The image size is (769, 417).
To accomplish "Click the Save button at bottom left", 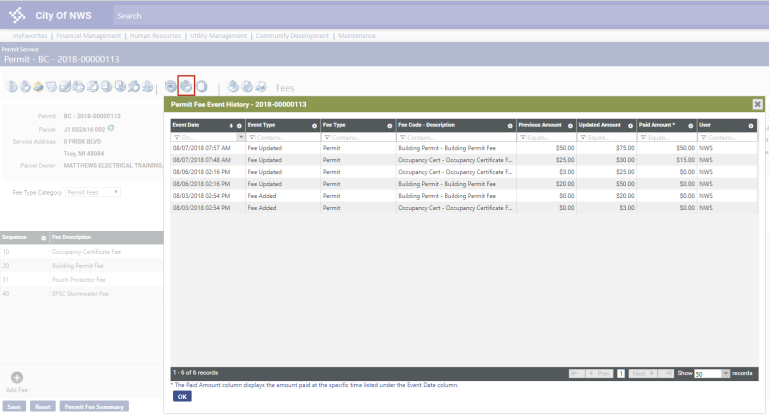I will [x=14, y=407].
